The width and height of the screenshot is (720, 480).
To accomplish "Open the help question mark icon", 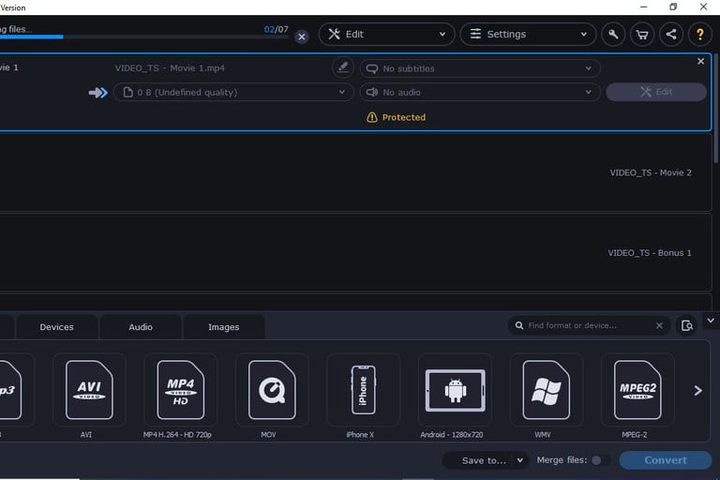I will click(x=699, y=34).
